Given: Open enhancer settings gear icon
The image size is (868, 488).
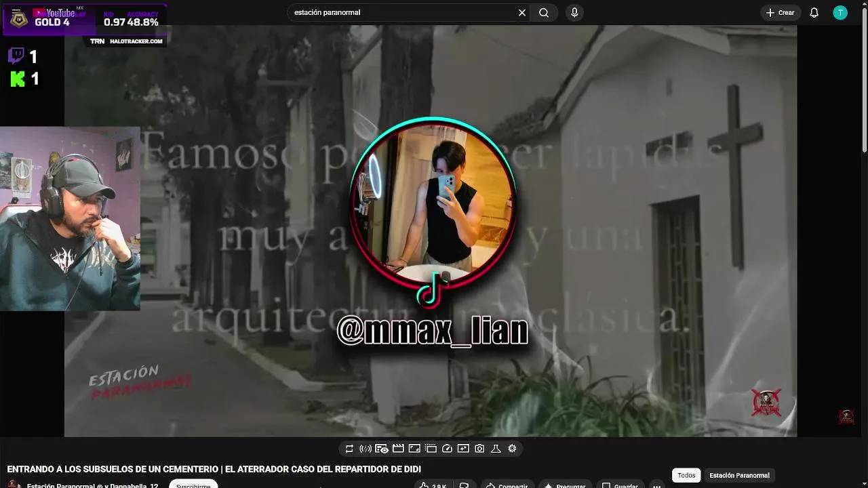Looking at the screenshot, I should coord(512,449).
